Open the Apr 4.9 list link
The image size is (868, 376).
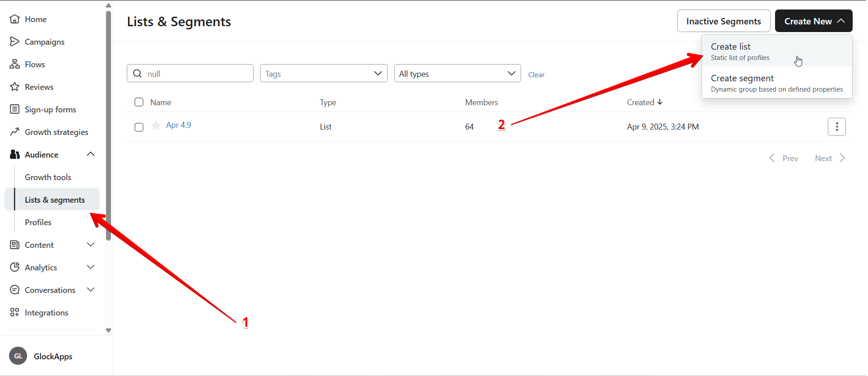click(178, 125)
